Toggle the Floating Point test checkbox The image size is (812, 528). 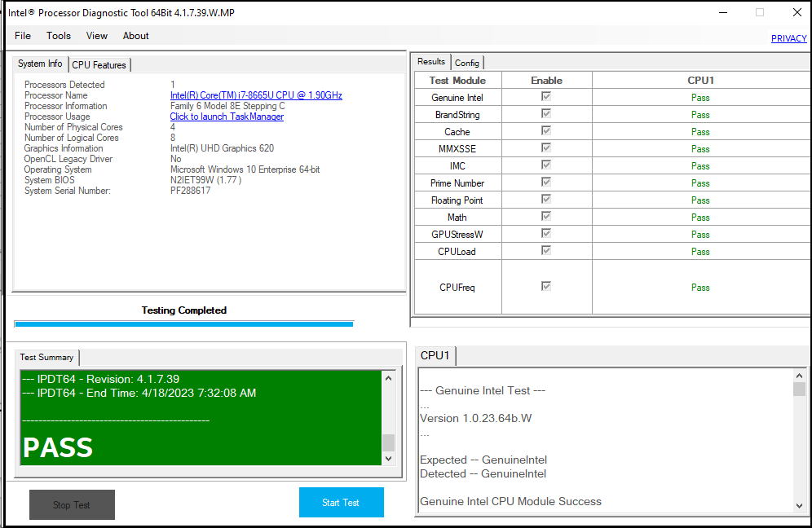coord(546,199)
